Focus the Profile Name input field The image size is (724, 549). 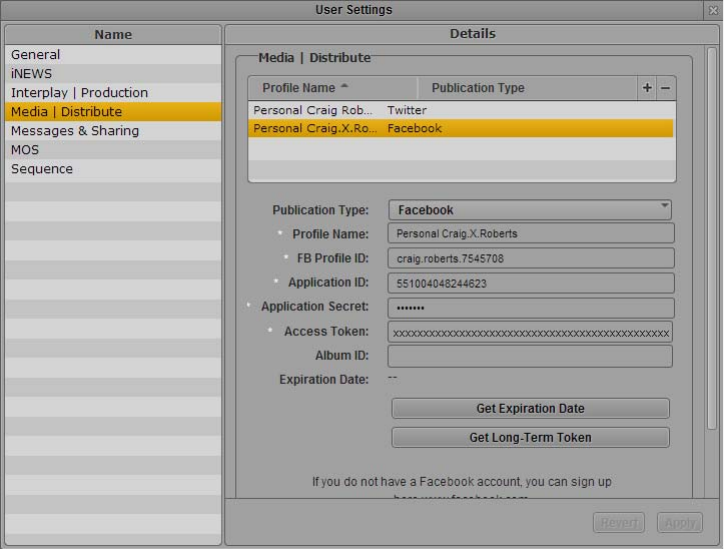(531, 234)
